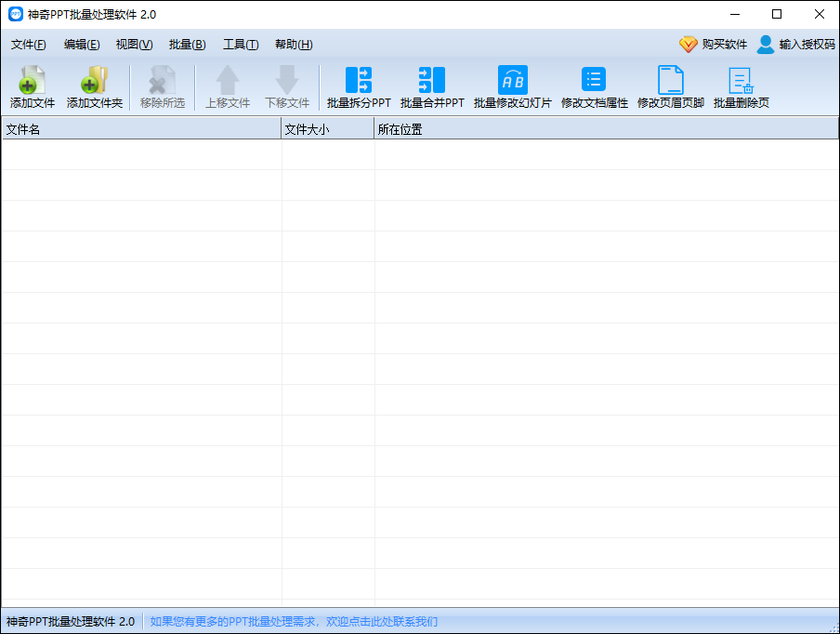Screen dimensions: 840x634
Task: Click the Add Folder (添加文件夹) icon
Action: click(94, 79)
